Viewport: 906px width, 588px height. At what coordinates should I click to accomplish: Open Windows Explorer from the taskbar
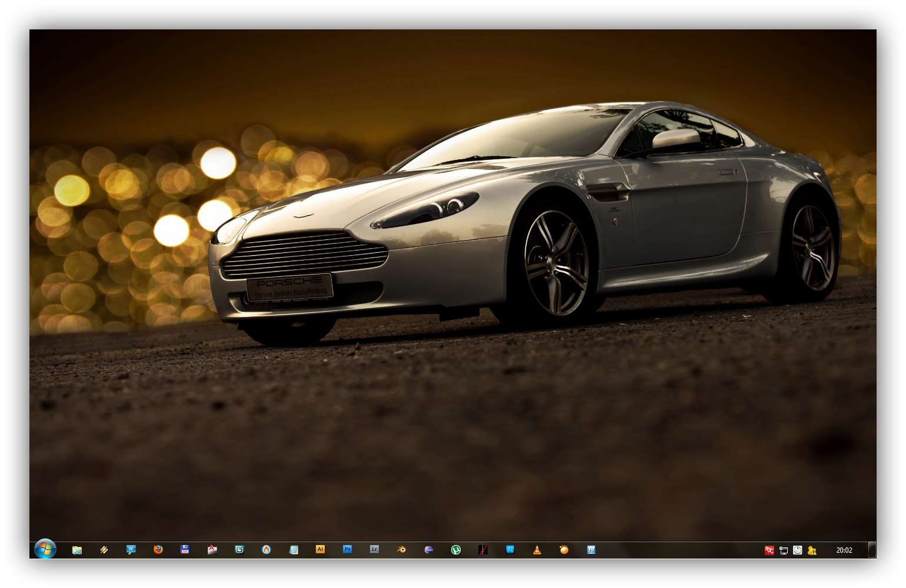[x=77, y=550]
